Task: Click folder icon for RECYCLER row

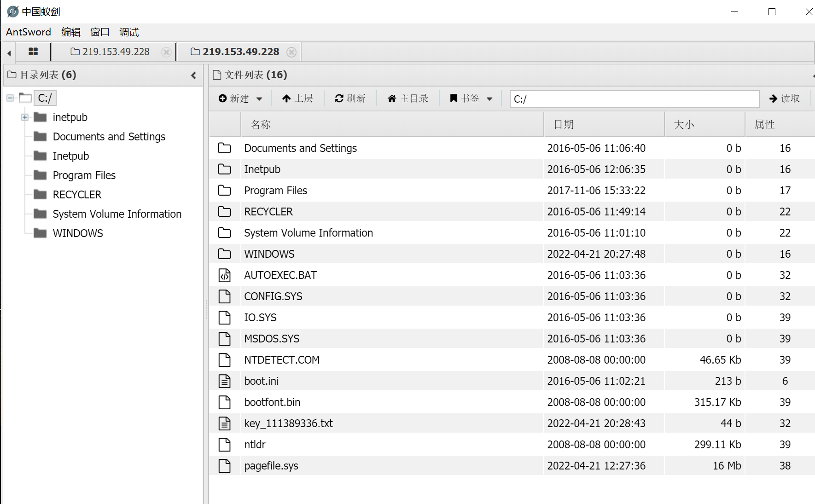Action: [225, 212]
